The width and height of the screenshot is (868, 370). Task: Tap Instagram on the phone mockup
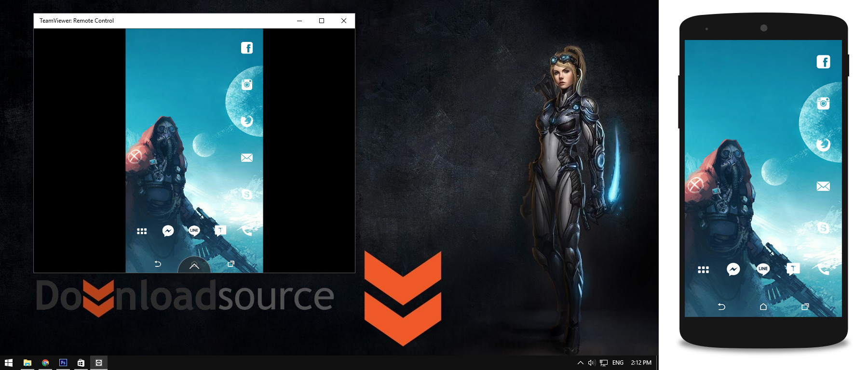click(823, 103)
